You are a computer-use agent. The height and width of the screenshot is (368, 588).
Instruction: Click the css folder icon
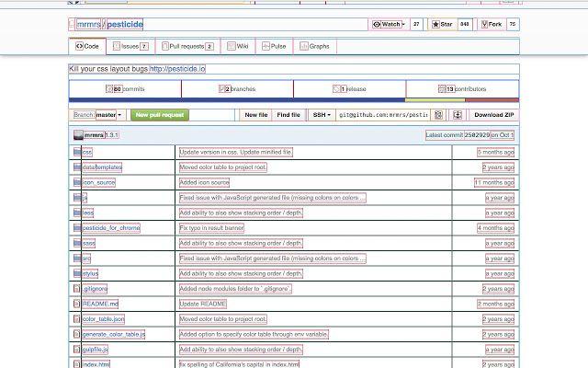point(76,152)
